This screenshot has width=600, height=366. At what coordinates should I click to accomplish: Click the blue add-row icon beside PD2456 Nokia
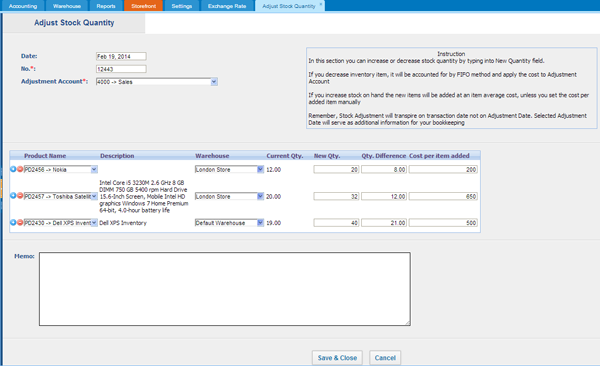pos(13,169)
